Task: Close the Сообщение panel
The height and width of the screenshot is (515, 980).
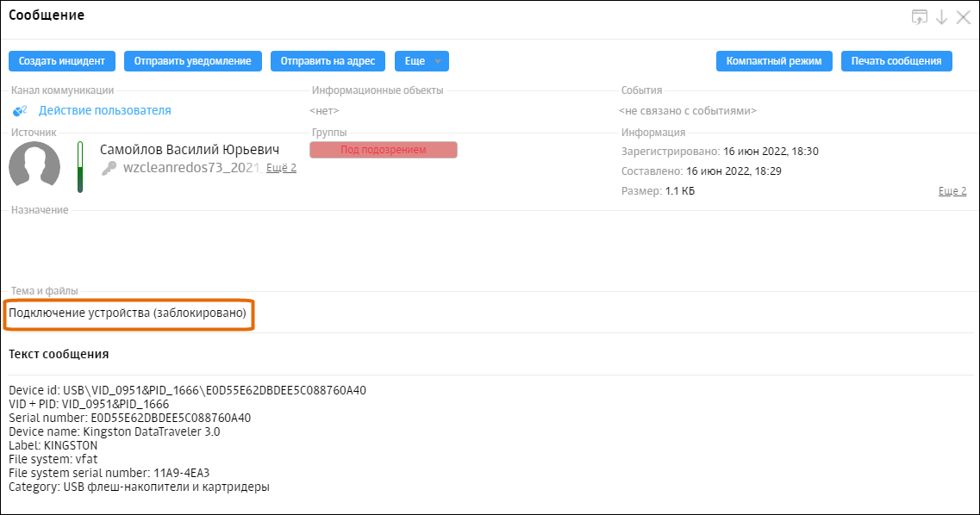Action: coord(964,17)
